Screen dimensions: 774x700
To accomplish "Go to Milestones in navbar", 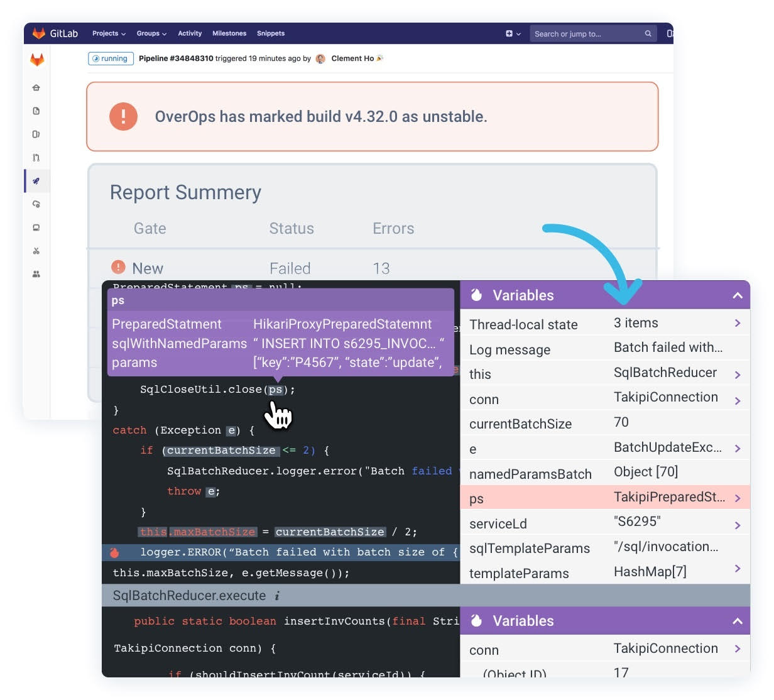I will [229, 33].
